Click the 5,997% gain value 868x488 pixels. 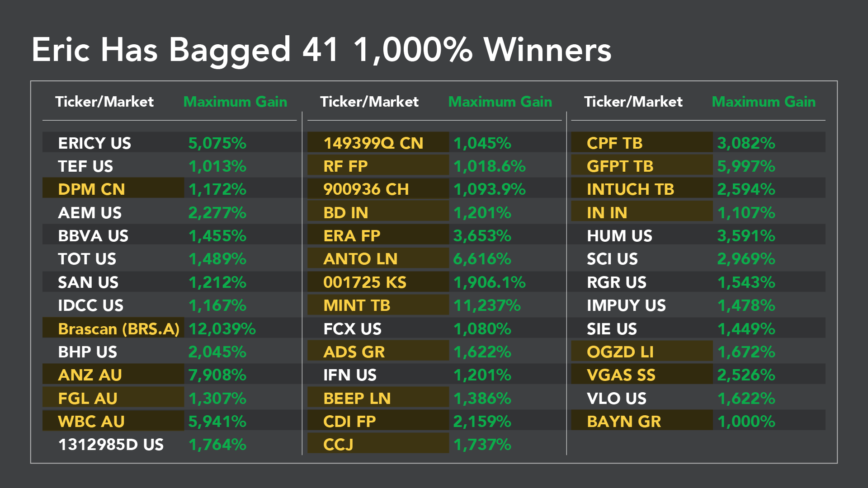click(746, 166)
